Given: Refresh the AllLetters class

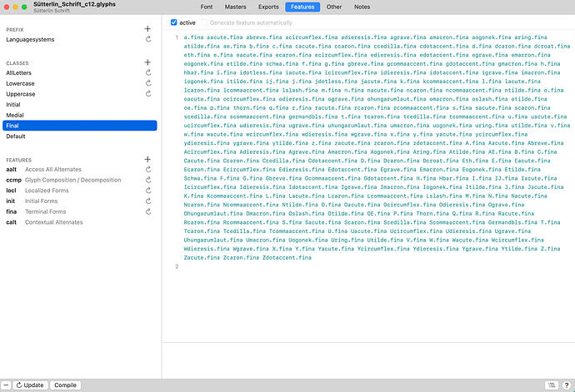Looking at the screenshot, I should click(148, 73).
